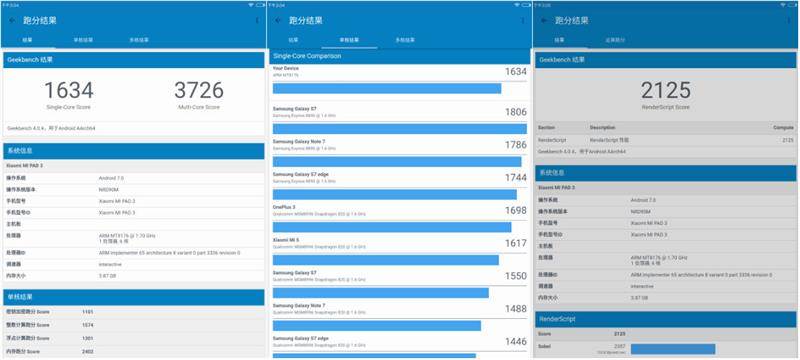Tap the Score row showing 1574 on left screen
Viewport: 800px width, 360px height.
pyautogui.click(x=134, y=325)
